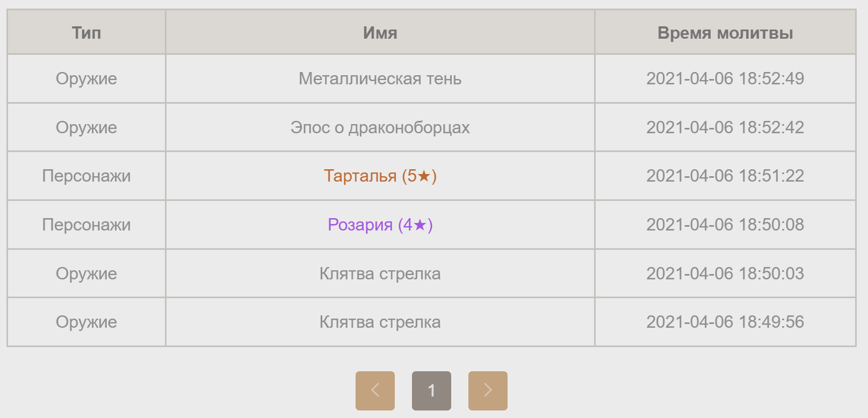Viewport: 868px width, 418px height.
Task: Click the Время молитвы column header
Action: tap(725, 33)
